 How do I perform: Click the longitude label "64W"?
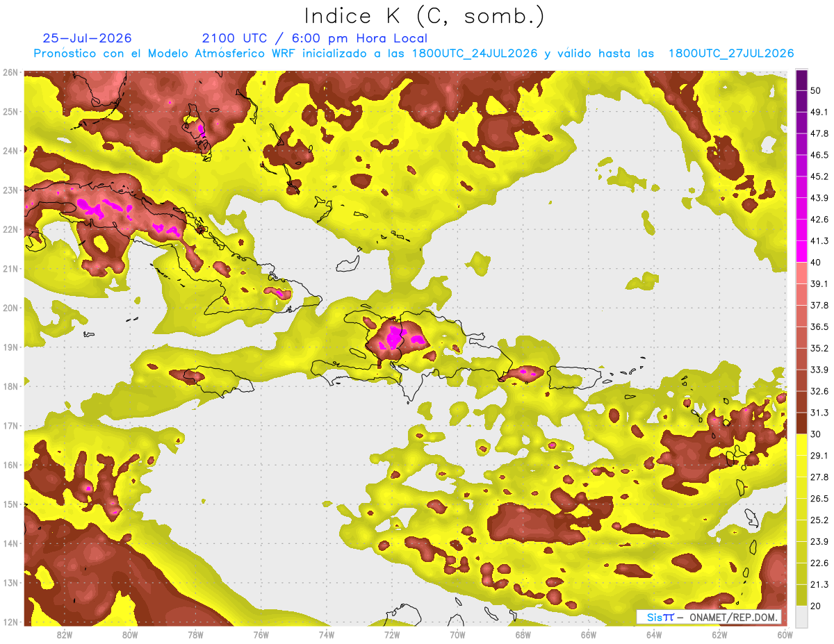[x=654, y=635]
